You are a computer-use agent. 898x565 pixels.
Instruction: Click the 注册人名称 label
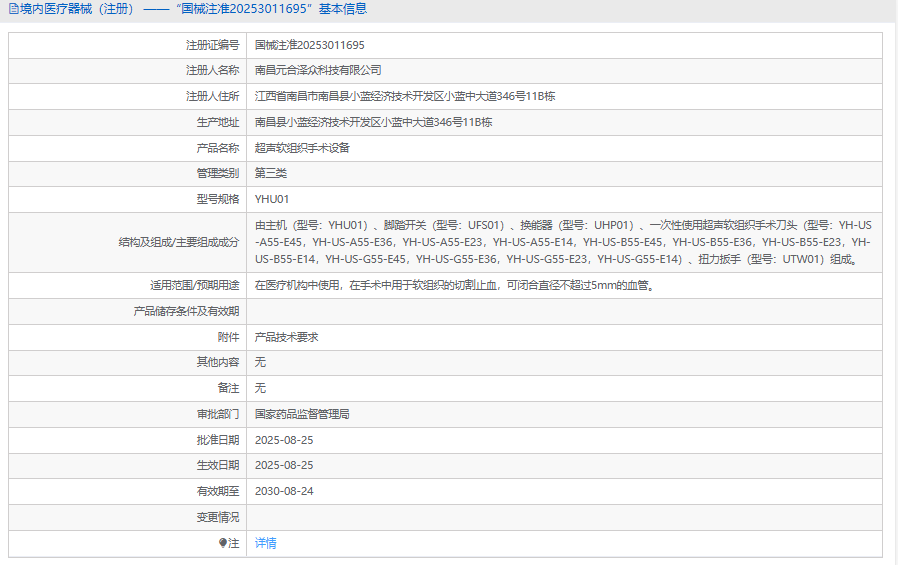[212, 70]
